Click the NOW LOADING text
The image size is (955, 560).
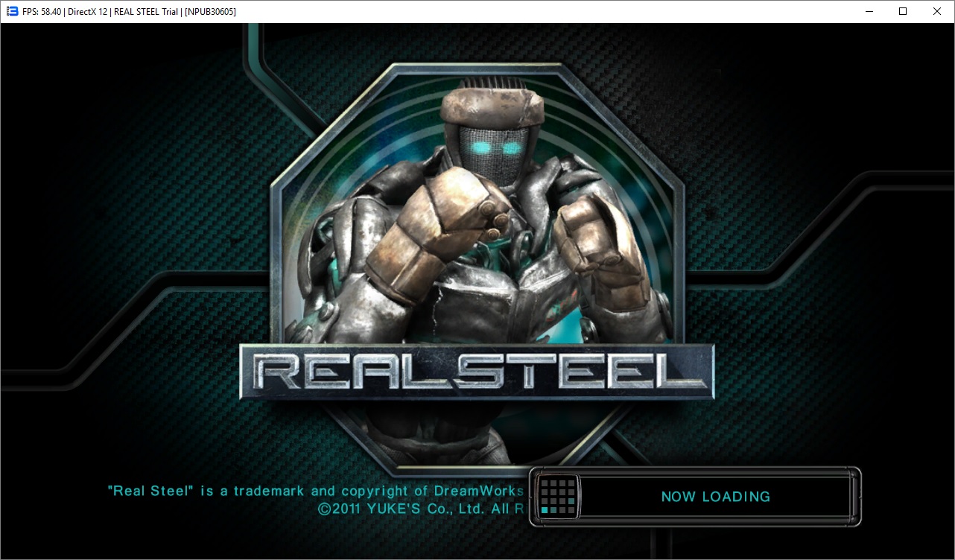click(715, 497)
